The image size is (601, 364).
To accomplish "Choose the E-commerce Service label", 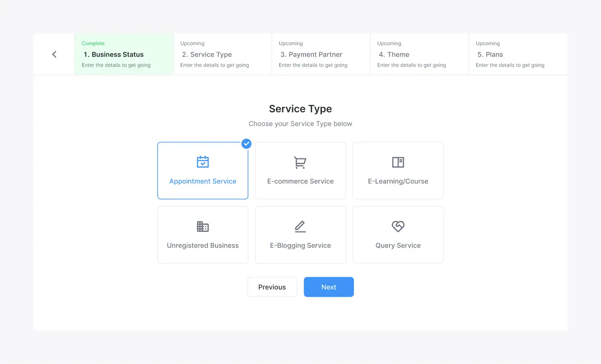I will point(300,181).
